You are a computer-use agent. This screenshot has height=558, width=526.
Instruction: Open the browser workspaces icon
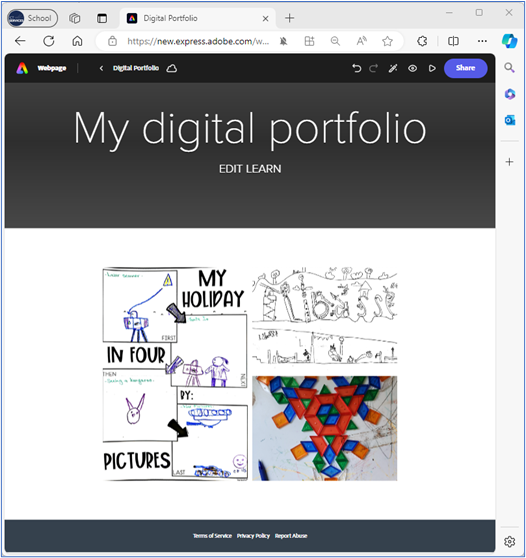pos(75,18)
